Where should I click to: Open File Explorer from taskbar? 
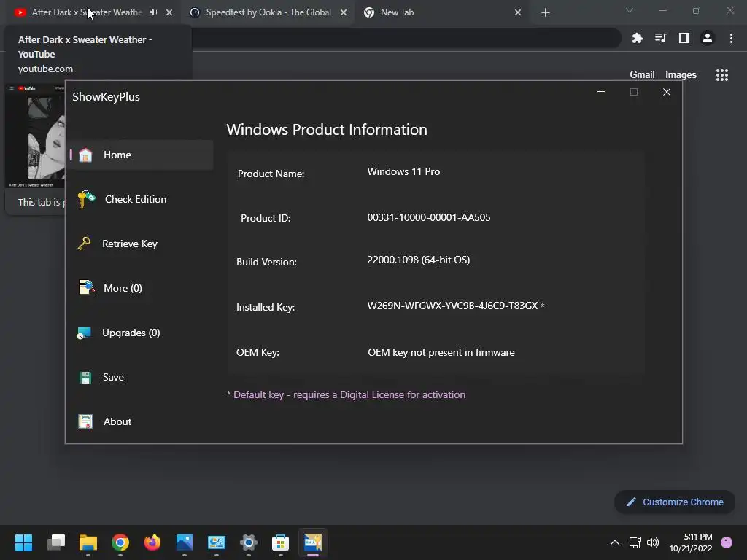88,542
